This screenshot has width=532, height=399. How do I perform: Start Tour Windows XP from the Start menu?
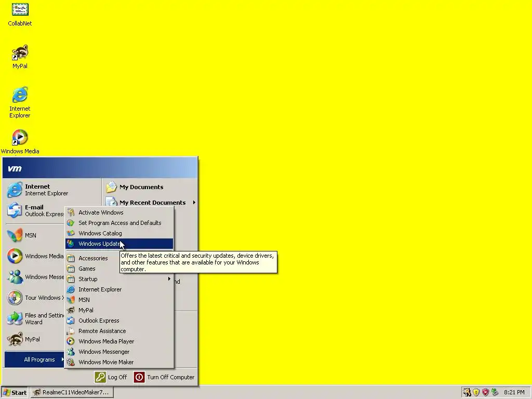(35, 298)
